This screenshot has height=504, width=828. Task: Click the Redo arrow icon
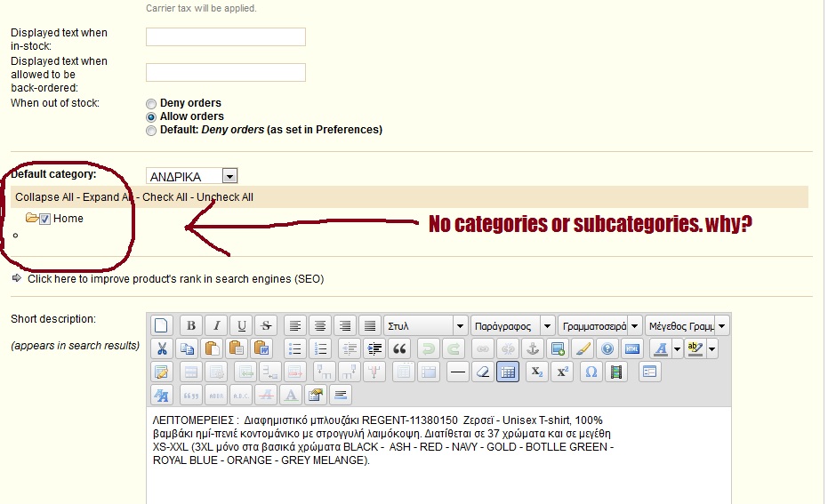[454, 348]
